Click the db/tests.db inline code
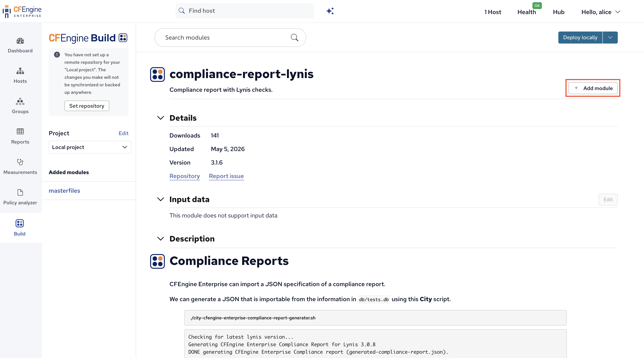Image resolution: width=644 pixels, height=358 pixels. pyautogui.click(x=374, y=299)
